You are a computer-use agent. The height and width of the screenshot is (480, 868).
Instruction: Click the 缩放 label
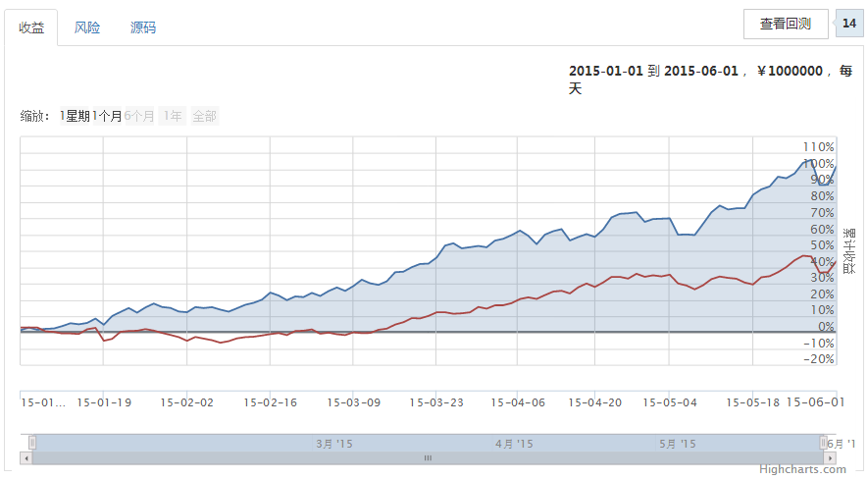point(35,116)
